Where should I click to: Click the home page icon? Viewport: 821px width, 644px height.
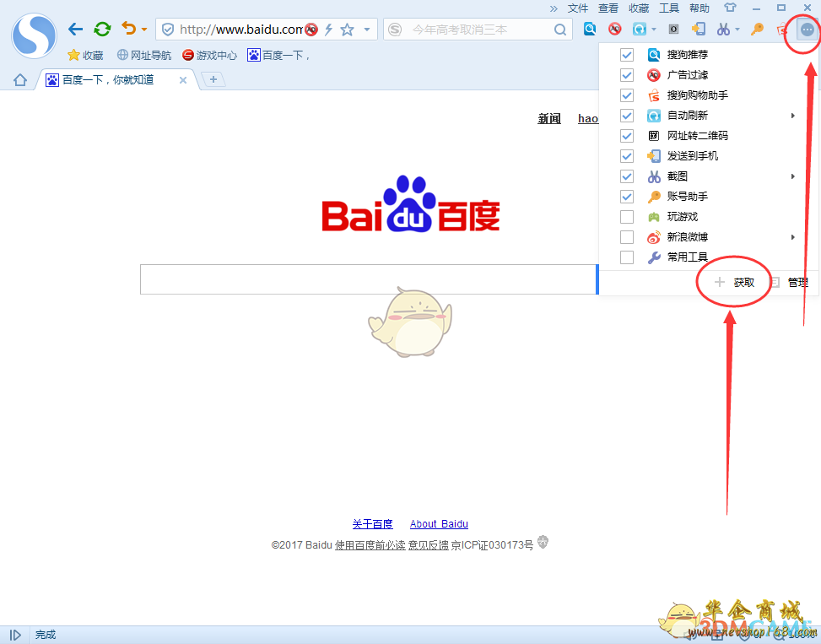(20, 80)
